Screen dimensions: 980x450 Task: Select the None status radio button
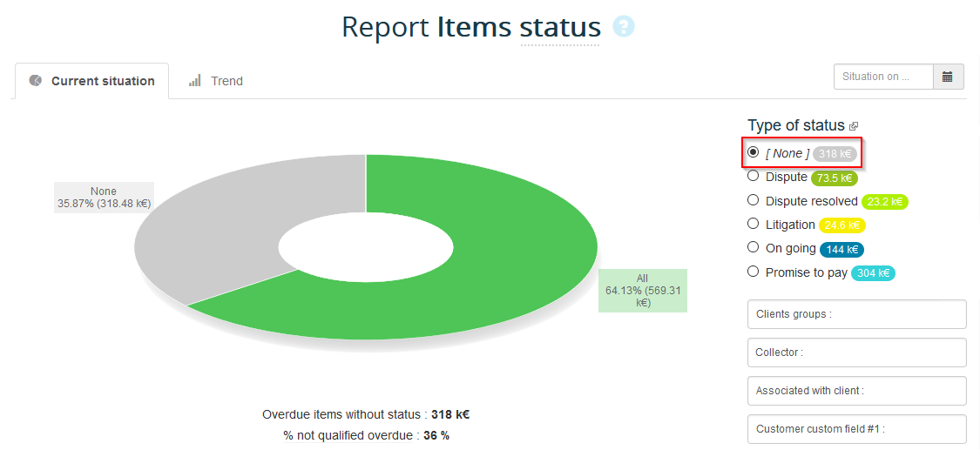754,152
